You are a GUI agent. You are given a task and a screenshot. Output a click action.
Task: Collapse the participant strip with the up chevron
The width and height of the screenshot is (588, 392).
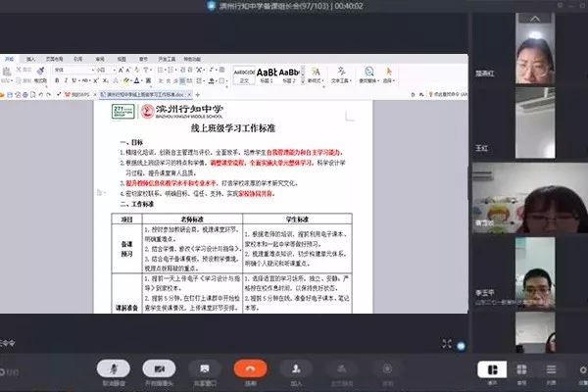pos(535,19)
